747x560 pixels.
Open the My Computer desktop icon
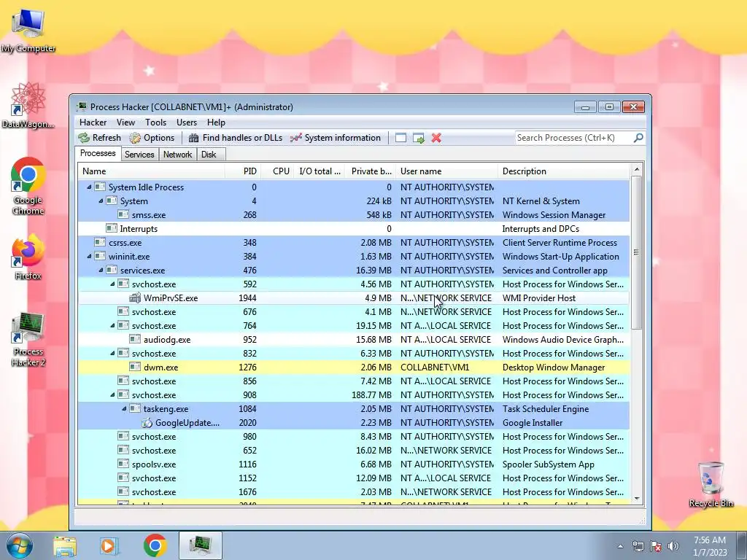tap(28, 31)
